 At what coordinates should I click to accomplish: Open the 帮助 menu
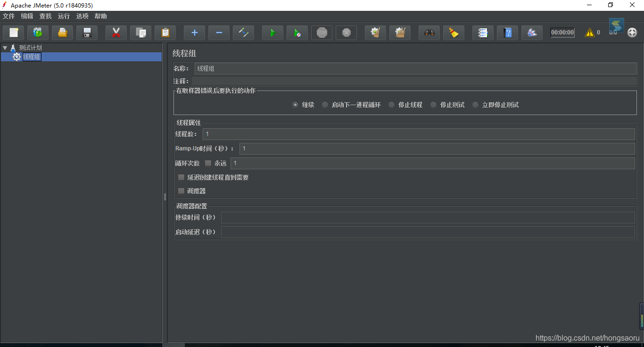[x=100, y=16]
